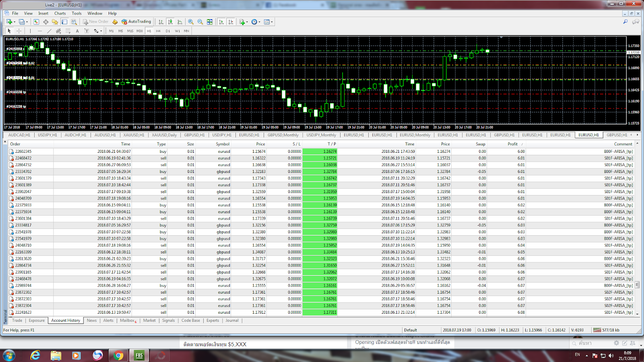644x362 pixels.
Task: Switch timeframe to D1
Action: click(168, 31)
